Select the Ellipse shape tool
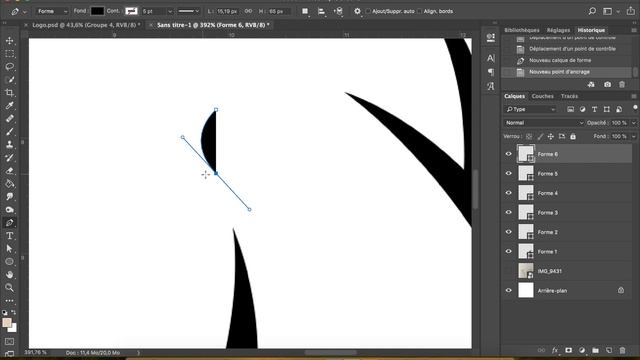Screen dimensions: 640x360 pos(9,262)
